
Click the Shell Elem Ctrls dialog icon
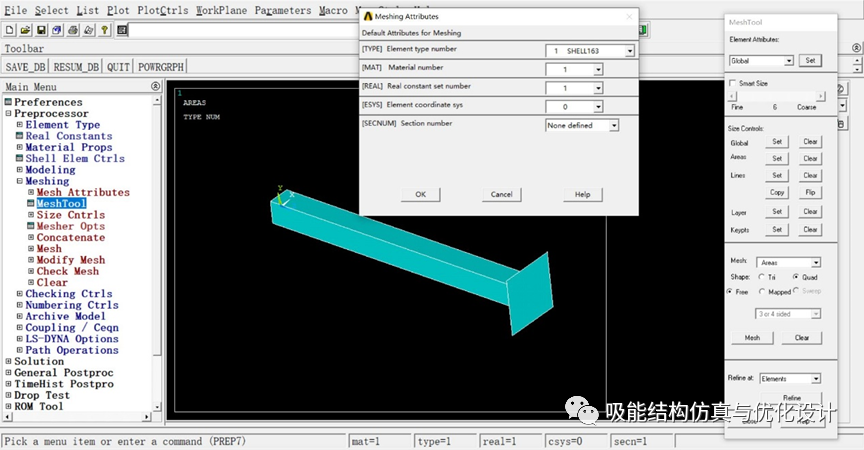19,158
